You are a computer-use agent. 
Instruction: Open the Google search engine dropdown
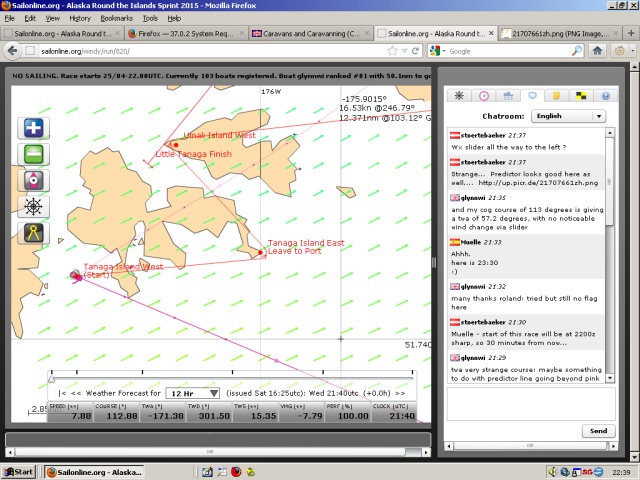[437, 51]
